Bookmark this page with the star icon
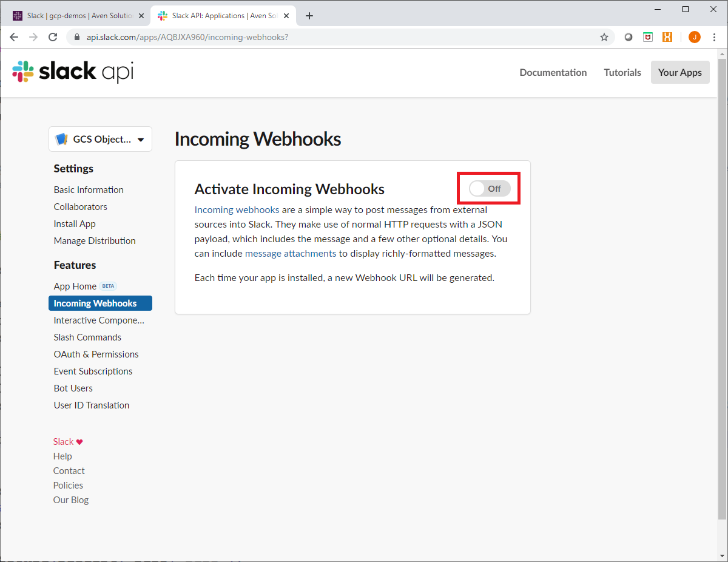The image size is (728, 562). coord(604,37)
